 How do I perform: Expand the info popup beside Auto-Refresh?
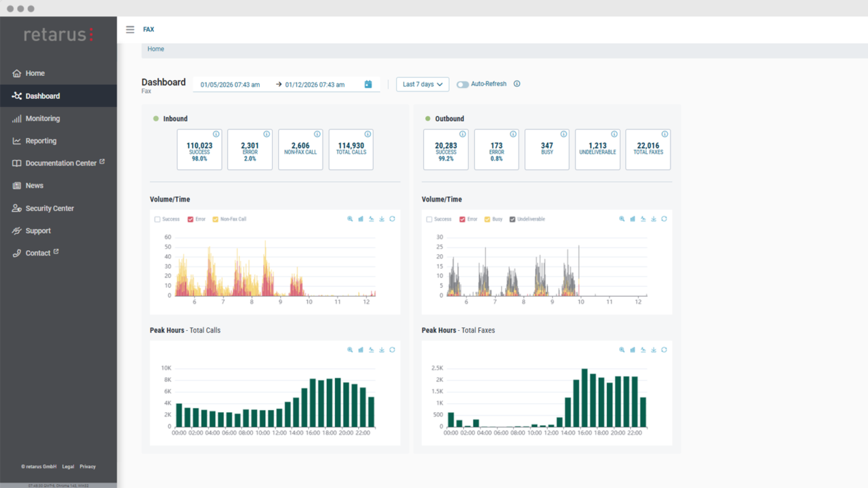click(x=517, y=83)
